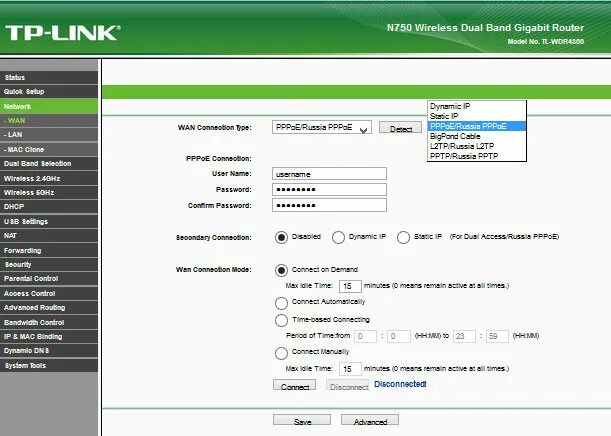
Task: Open the Status page in sidebar
Action: coord(49,77)
